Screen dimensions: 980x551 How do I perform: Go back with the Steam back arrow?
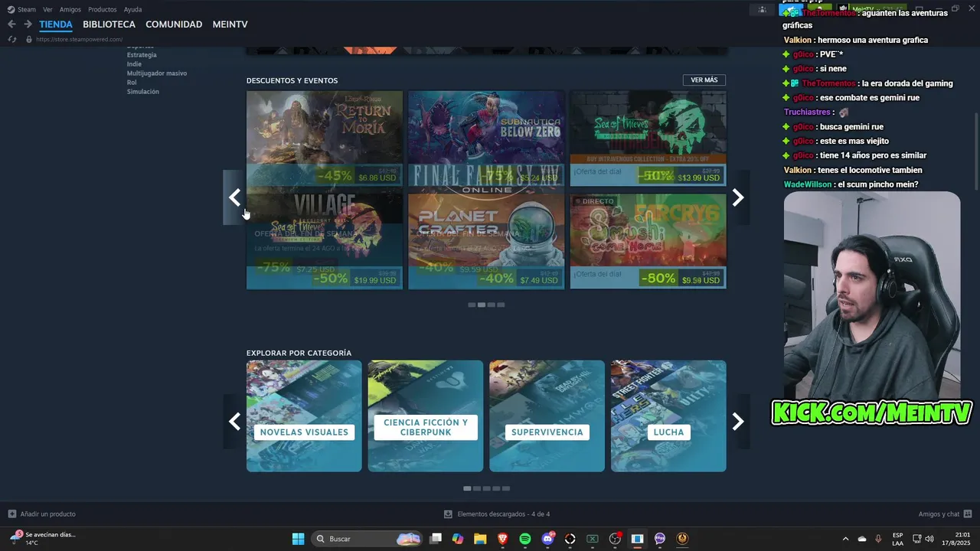[x=11, y=24]
